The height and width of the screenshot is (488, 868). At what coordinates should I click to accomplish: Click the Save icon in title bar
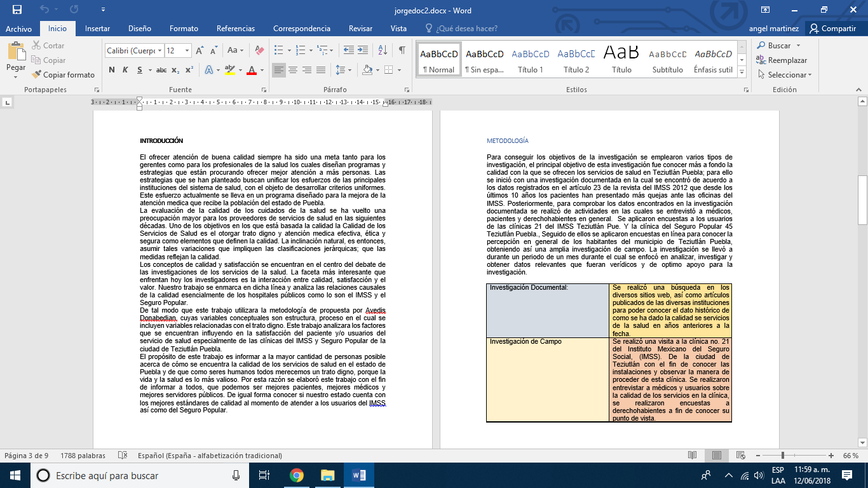click(x=17, y=10)
